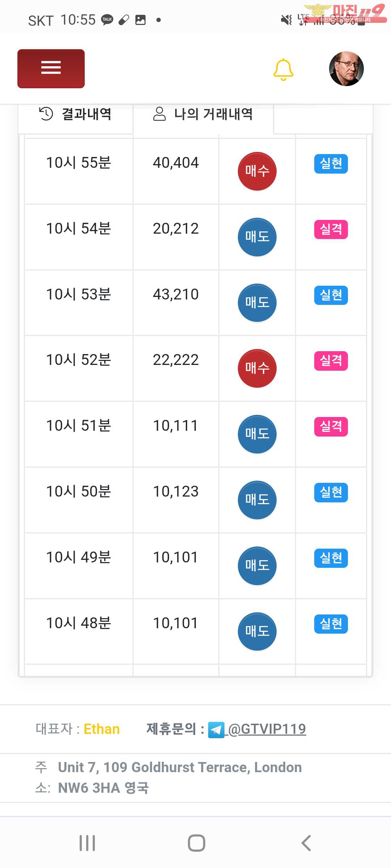391x868 pixels.
Task: Select the 나의 거래내역 tab
Action: [203, 114]
